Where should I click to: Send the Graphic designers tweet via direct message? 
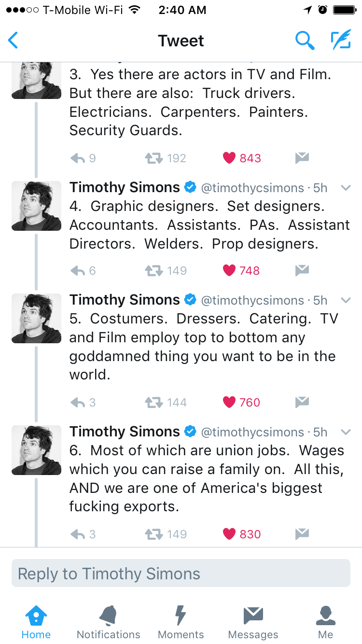tap(302, 271)
